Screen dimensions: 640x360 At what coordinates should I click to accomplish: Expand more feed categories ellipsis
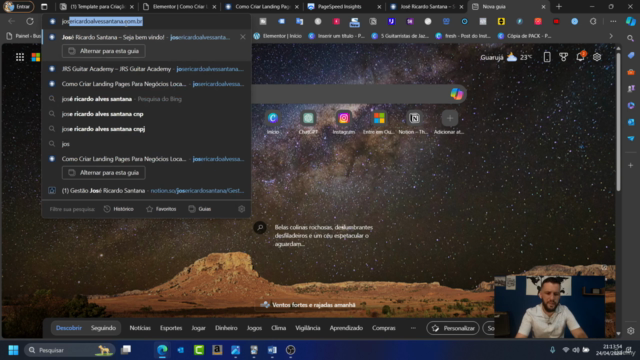[x=413, y=328]
